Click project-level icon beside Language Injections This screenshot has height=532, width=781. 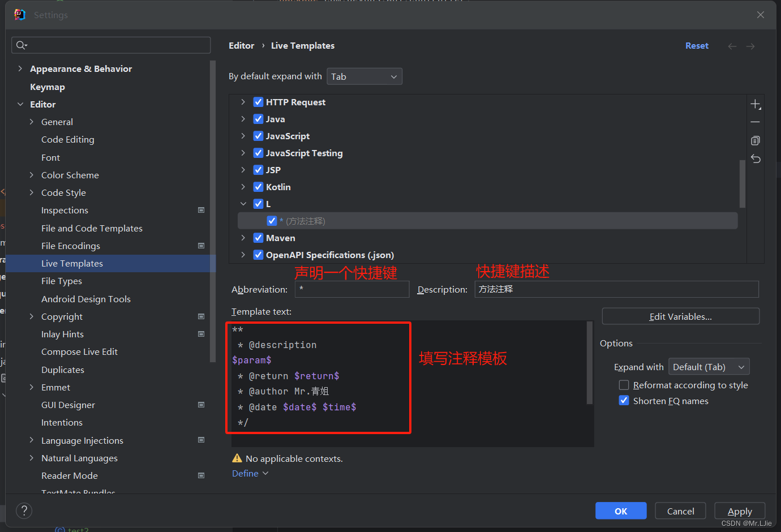coord(201,440)
